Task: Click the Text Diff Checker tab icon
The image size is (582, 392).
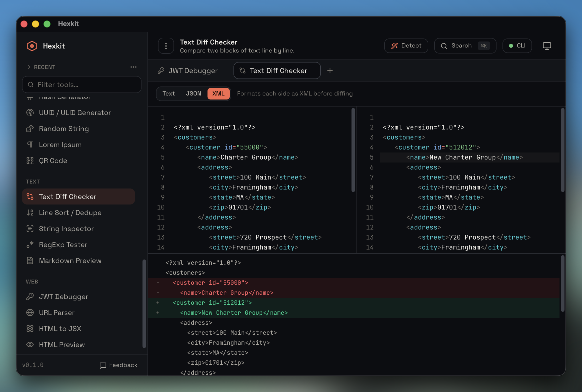Action: [242, 71]
